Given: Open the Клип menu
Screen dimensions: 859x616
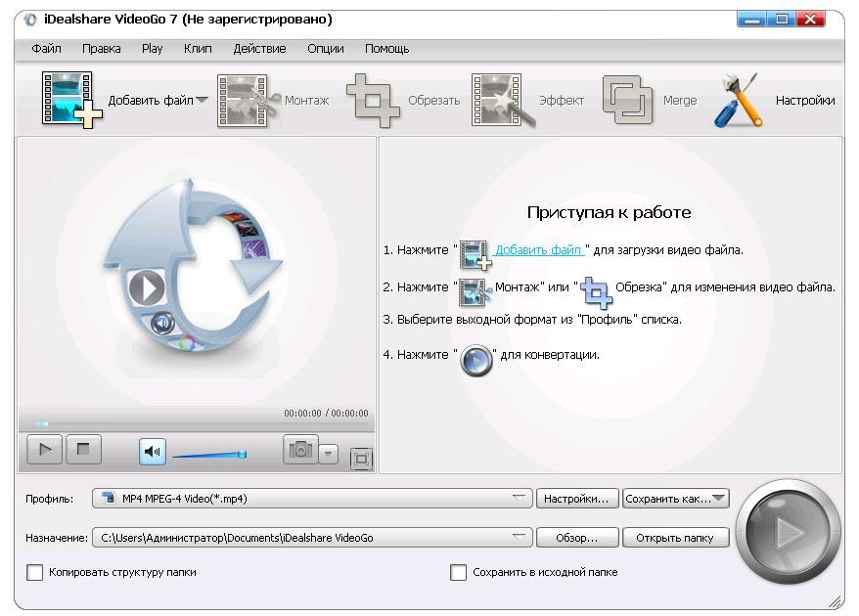Looking at the screenshot, I should click(198, 49).
